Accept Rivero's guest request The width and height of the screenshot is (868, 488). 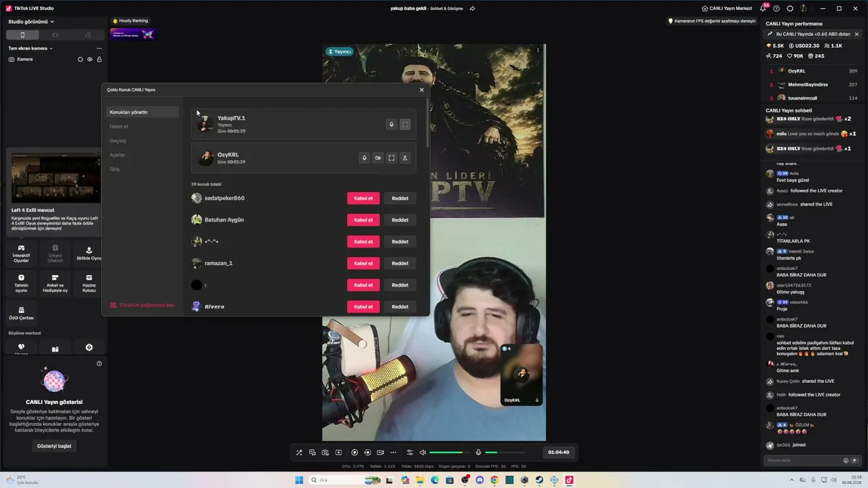pyautogui.click(x=363, y=306)
